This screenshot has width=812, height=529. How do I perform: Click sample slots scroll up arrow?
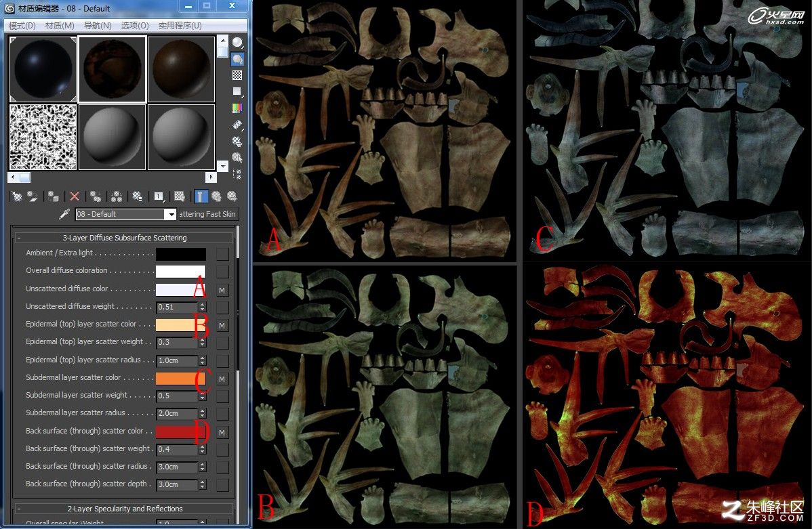pos(223,41)
